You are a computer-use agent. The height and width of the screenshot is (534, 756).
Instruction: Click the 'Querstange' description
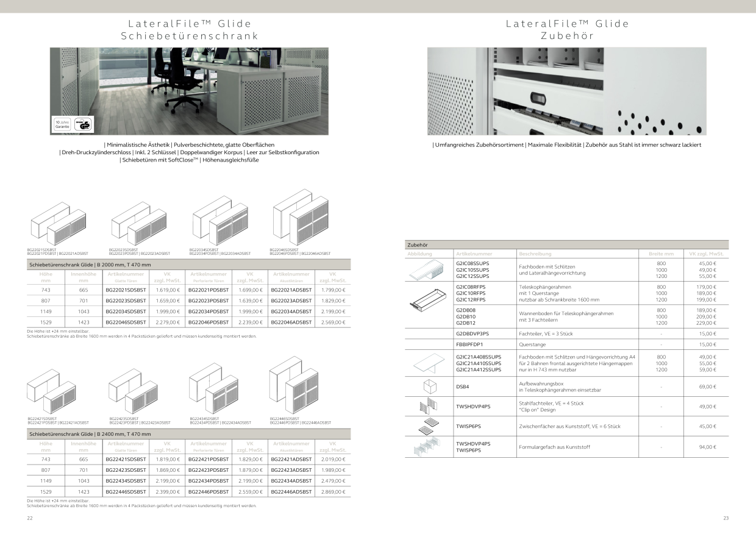[x=531, y=344]
